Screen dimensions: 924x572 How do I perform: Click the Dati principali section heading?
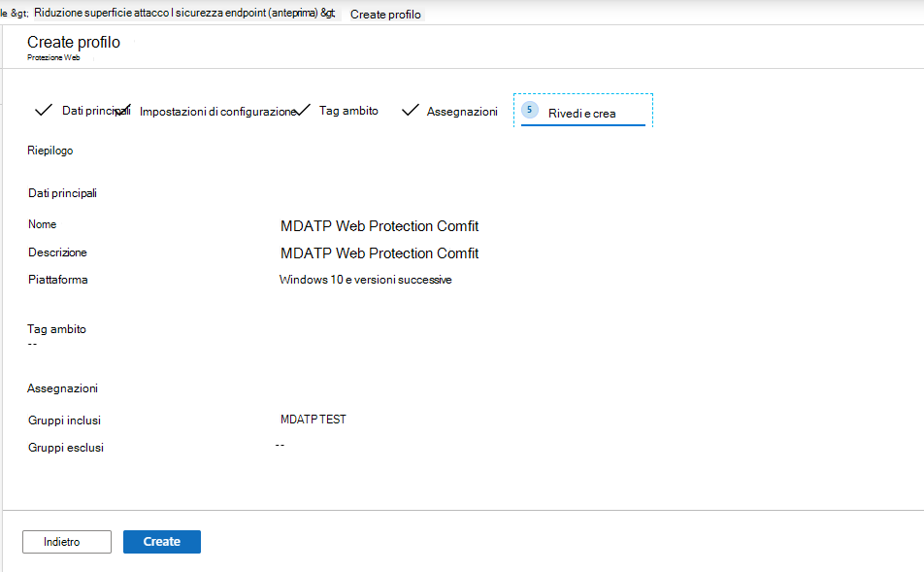(x=62, y=193)
